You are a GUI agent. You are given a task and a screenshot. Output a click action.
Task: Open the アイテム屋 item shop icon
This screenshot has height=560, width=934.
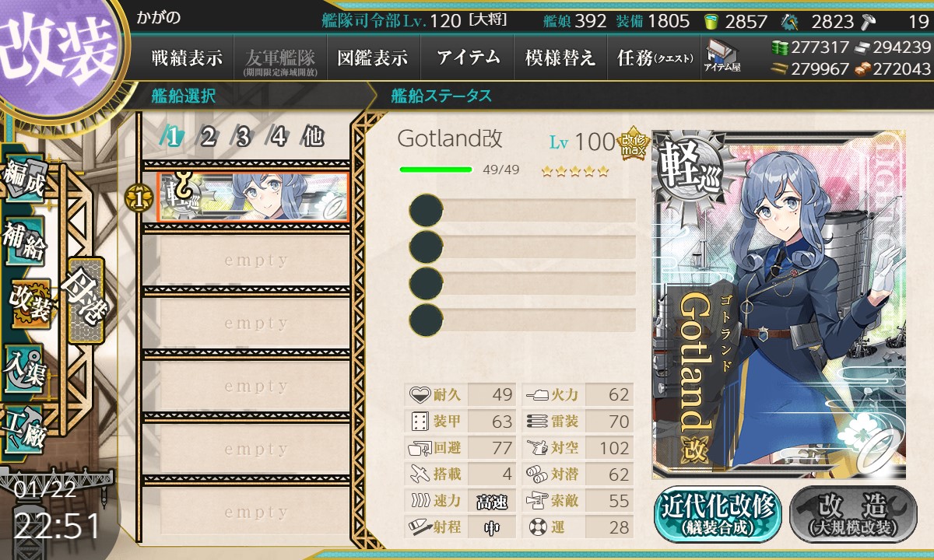pyautogui.click(x=722, y=57)
